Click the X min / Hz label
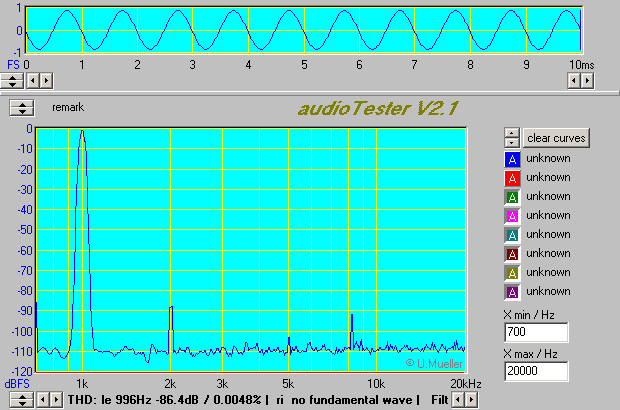Viewport: 620px width, 410px height. 529,315
